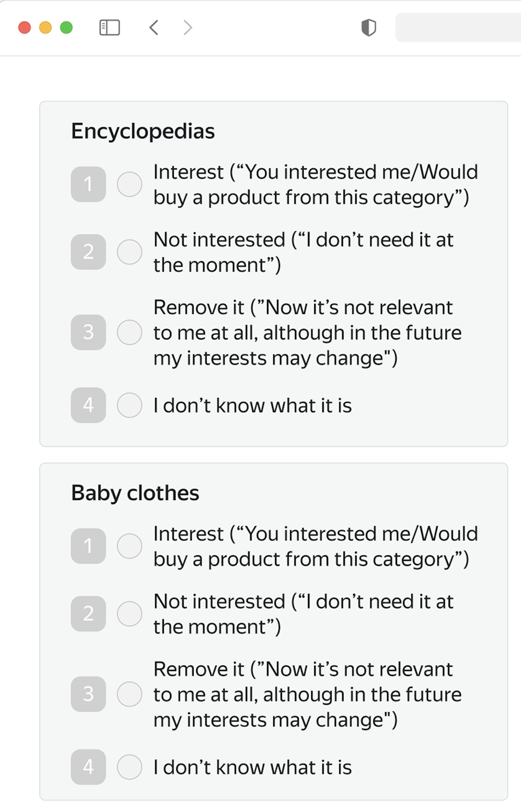Select Not interested radio under Encyclopedias

pos(129,252)
